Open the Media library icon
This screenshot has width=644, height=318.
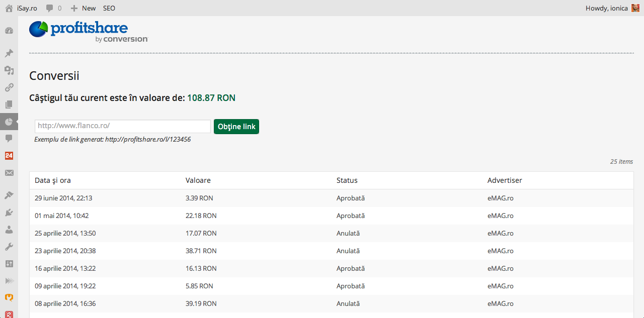[9, 70]
